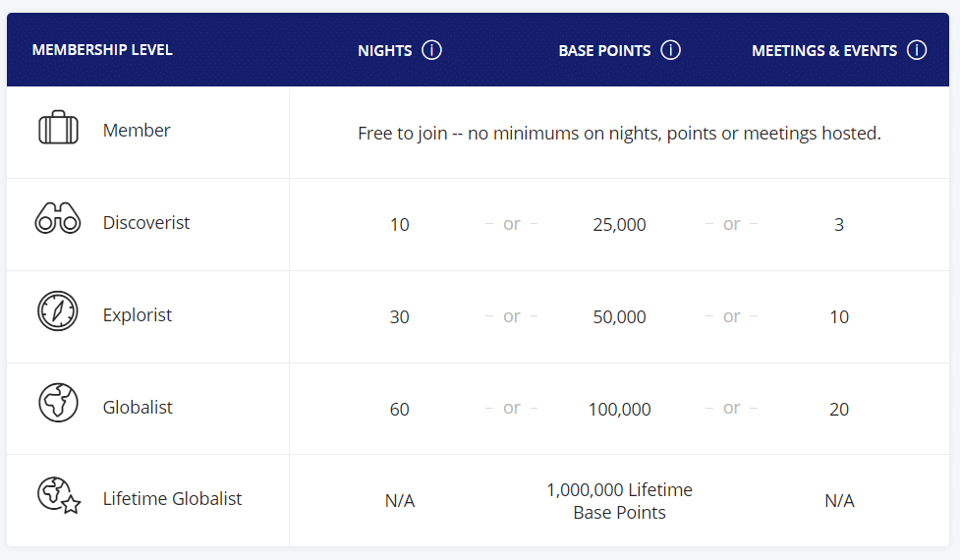Screen dimensions: 960x560
Task: Click the Member level name
Action: [x=137, y=131]
